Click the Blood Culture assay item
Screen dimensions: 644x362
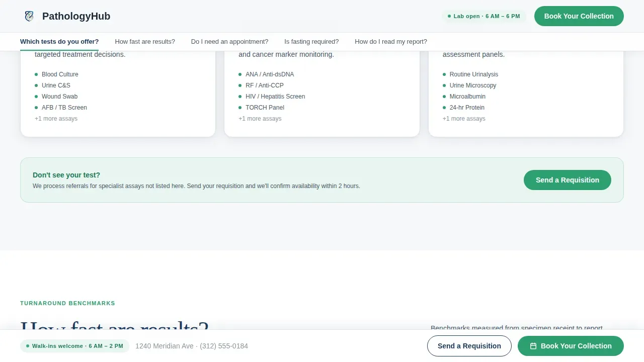(60, 74)
